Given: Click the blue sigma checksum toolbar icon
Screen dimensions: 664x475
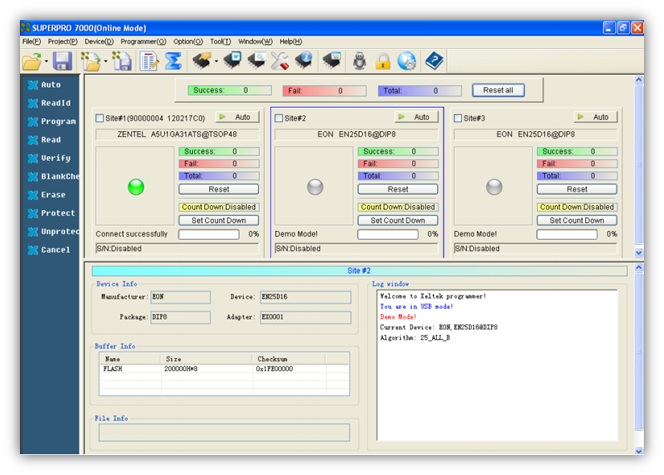Looking at the screenshot, I should click(x=173, y=62).
